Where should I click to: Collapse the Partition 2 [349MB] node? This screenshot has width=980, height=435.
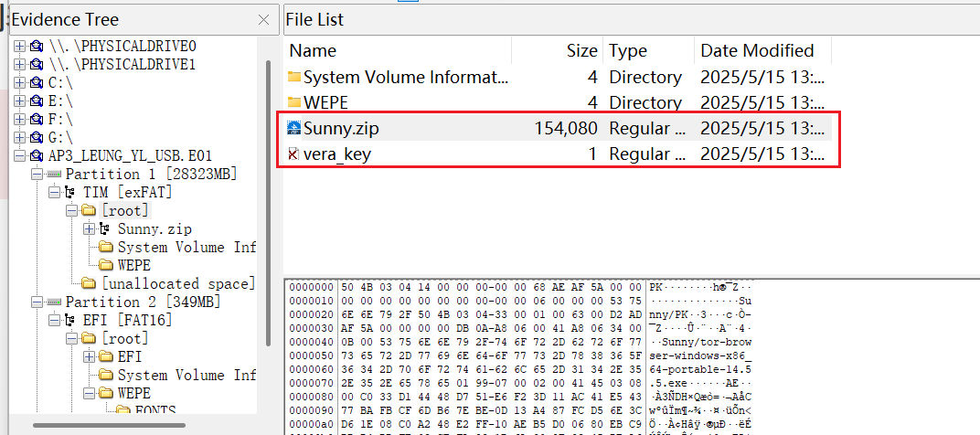pyautogui.click(x=36, y=302)
